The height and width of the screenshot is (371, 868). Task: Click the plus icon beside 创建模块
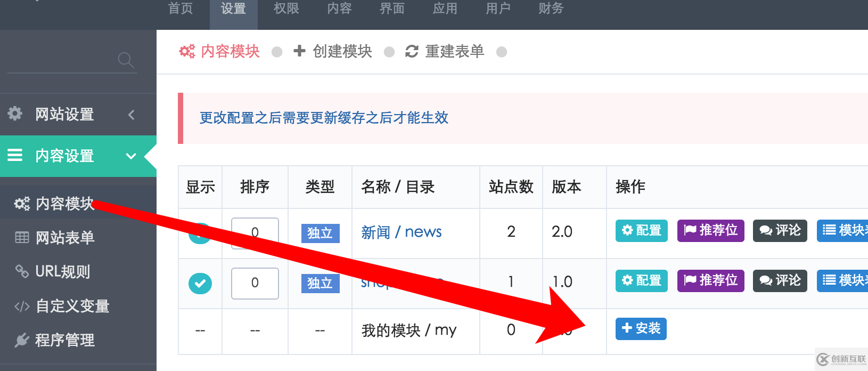[x=299, y=51]
